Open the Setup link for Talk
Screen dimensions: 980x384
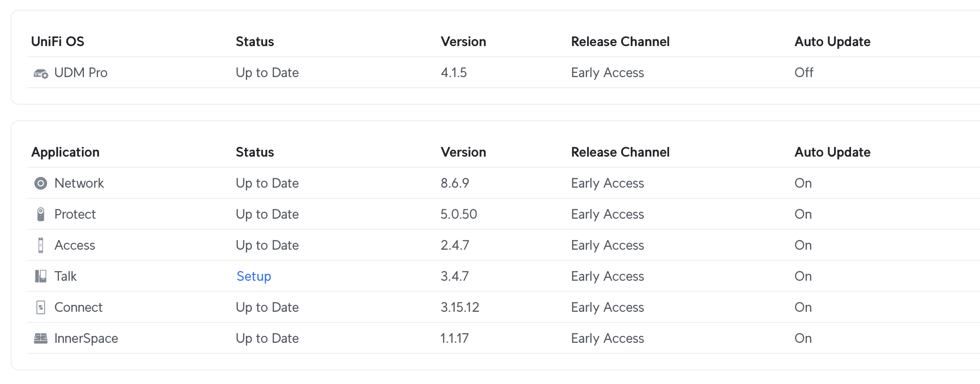pos(254,276)
